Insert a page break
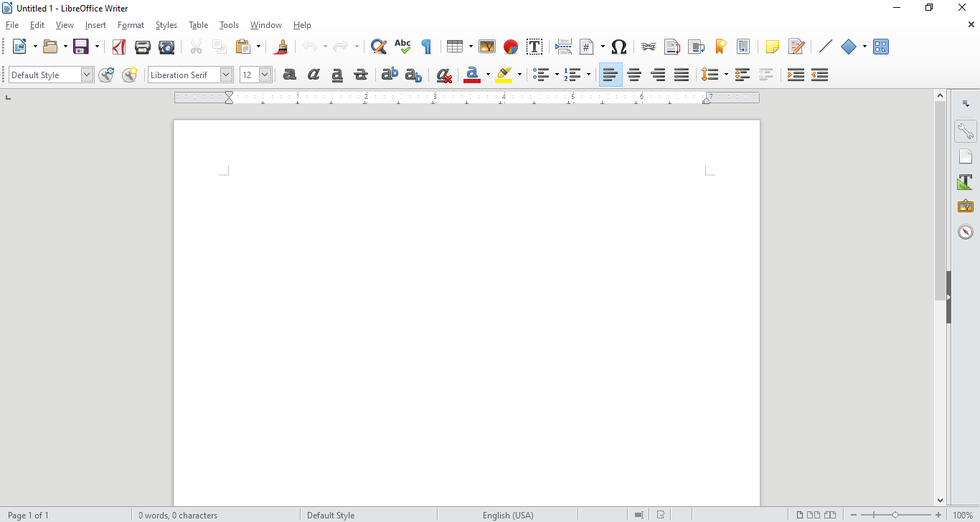The image size is (980, 522). (564, 47)
